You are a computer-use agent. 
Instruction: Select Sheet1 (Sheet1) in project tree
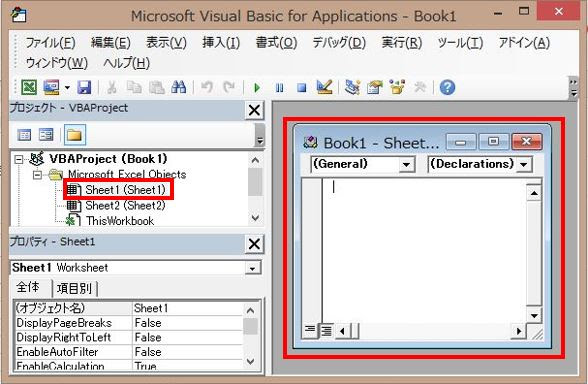click(x=125, y=190)
